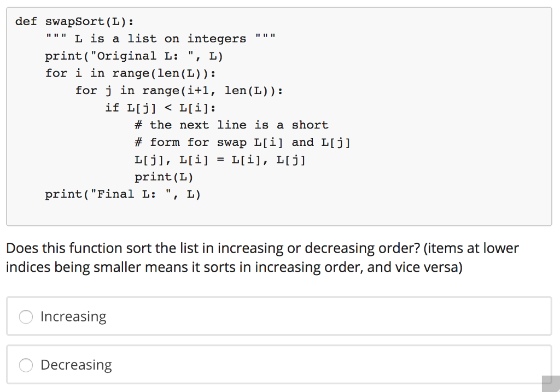Click the "Increasing" answer label text
Screen dimensions: 560x392
pos(73,317)
